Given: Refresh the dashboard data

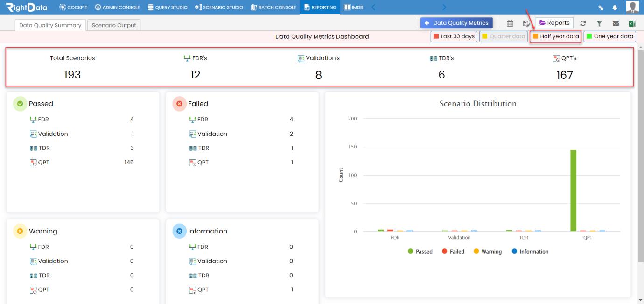Looking at the screenshot, I should pyautogui.click(x=583, y=23).
